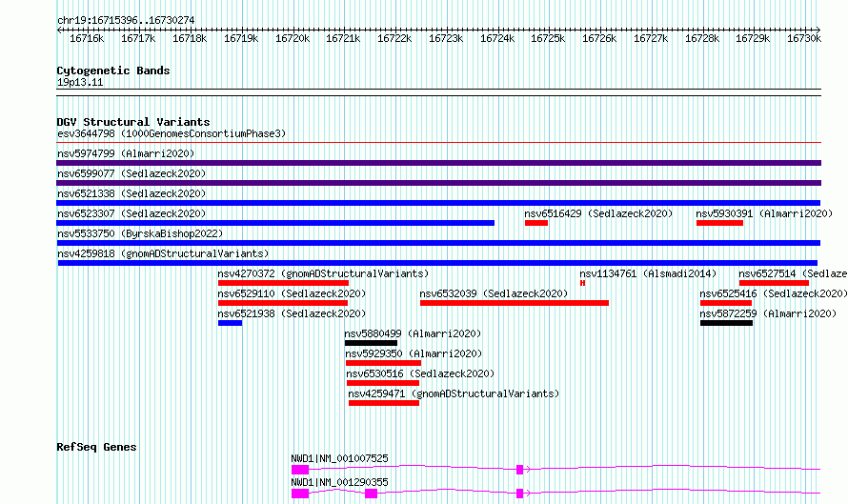Click the 16727k ruler position
Image resolution: width=848 pixels, height=504 pixels.
pyautogui.click(x=651, y=38)
